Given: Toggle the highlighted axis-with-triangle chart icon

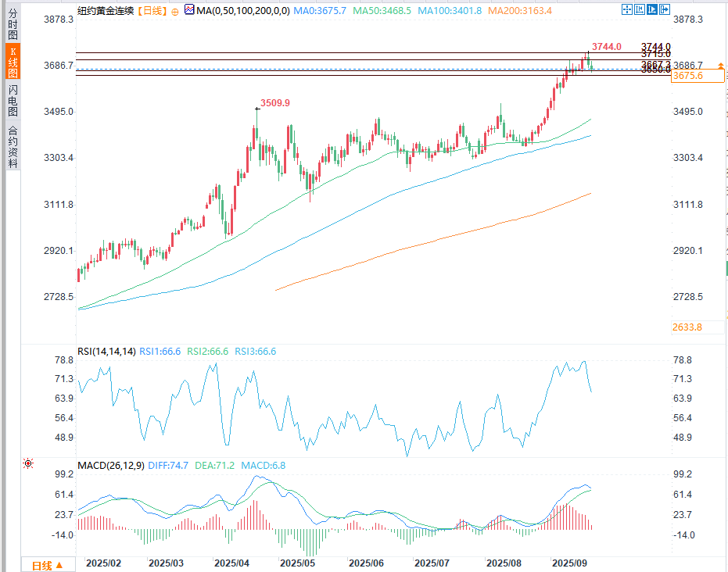Looking at the screenshot, I should (x=652, y=9).
